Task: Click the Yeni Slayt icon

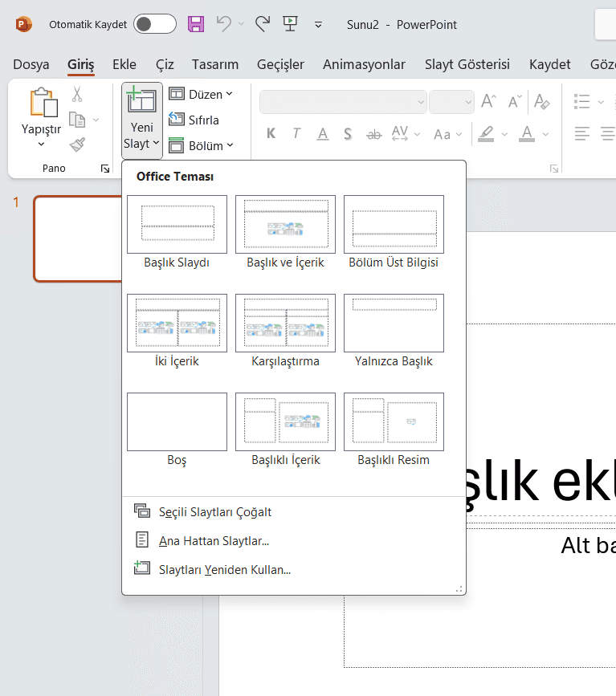Action: pos(141,100)
